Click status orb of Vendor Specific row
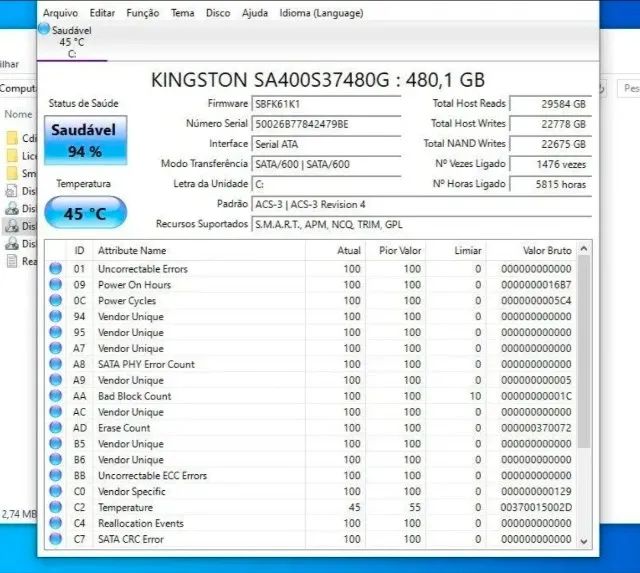This screenshot has height=573, width=640. coord(56,491)
